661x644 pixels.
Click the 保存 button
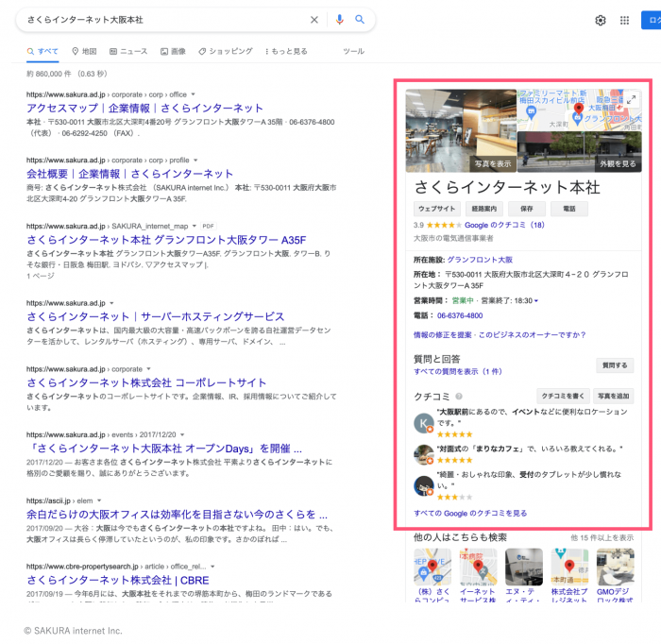[x=527, y=209]
